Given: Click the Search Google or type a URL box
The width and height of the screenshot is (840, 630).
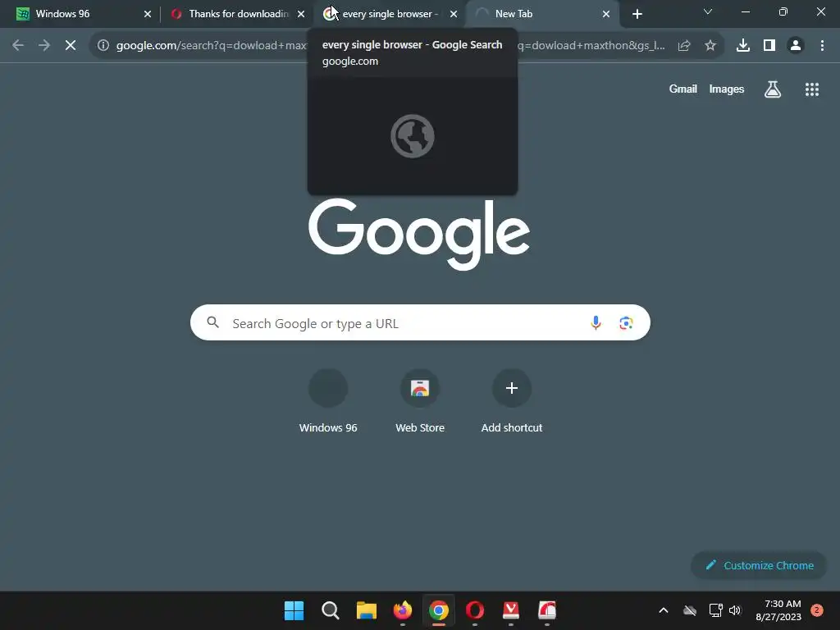Looking at the screenshot, I should [x=420, y=322].
